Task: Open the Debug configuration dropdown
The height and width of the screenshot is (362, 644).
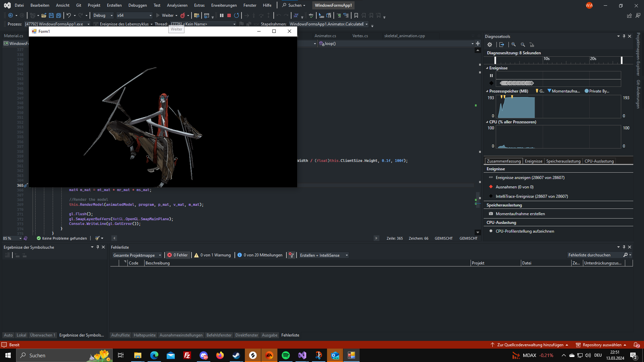Action: pyautogui.click(x=103, y=15)
